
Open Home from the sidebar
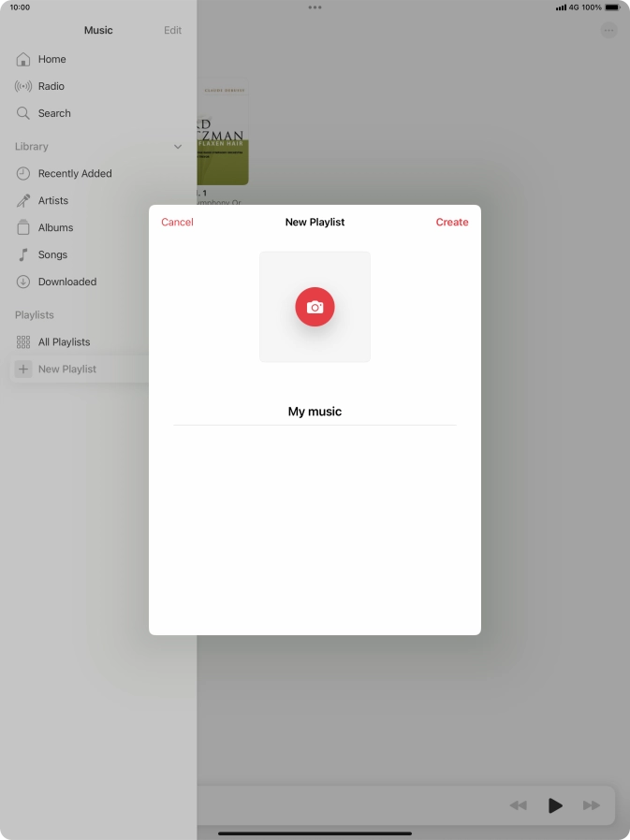pyautogui.click(x=51, y=59)
